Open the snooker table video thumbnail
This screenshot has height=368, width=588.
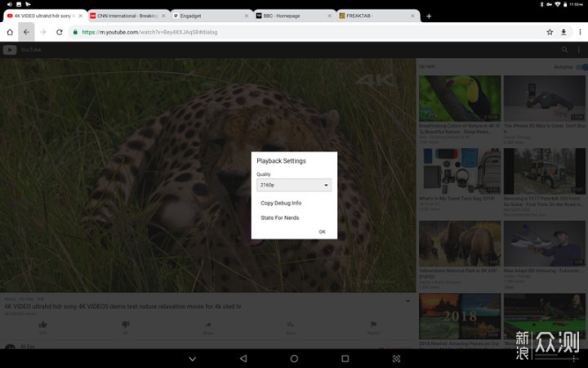(x=544, y=316)
